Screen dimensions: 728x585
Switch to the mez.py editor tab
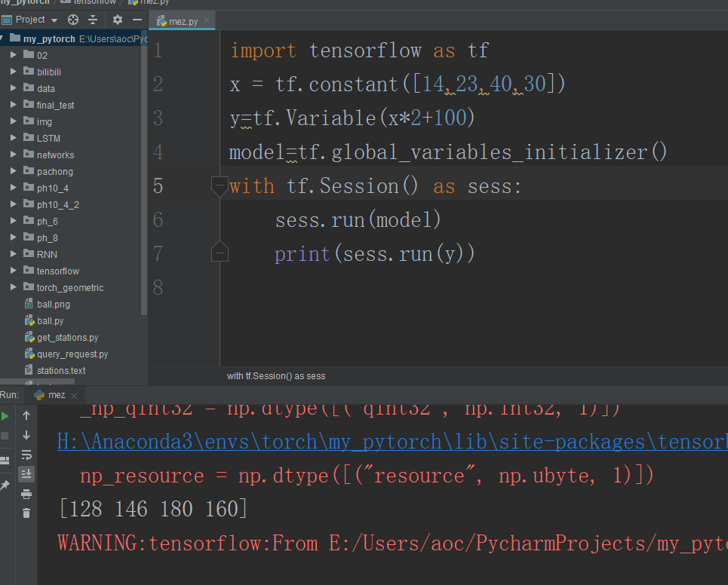pyautogui.click(x=182, y=22)
